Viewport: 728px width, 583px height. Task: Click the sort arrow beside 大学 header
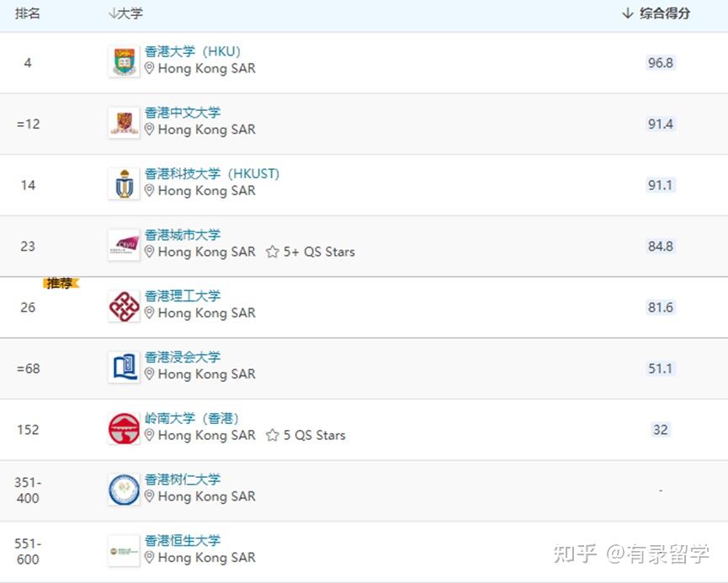pos(110,13)
